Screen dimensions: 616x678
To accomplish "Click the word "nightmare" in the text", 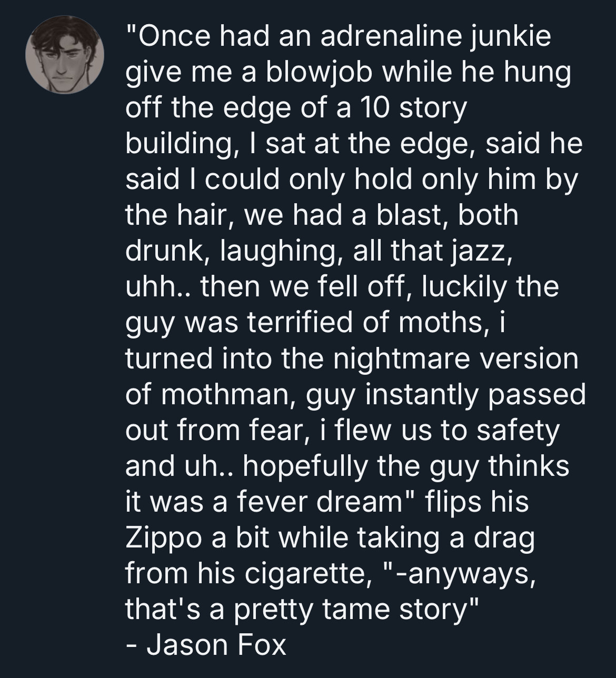I will [397, 359].
